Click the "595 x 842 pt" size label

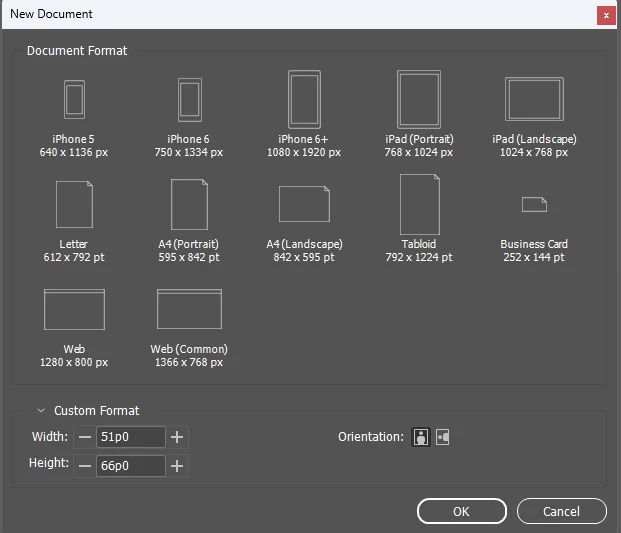[x=189, y=257]
